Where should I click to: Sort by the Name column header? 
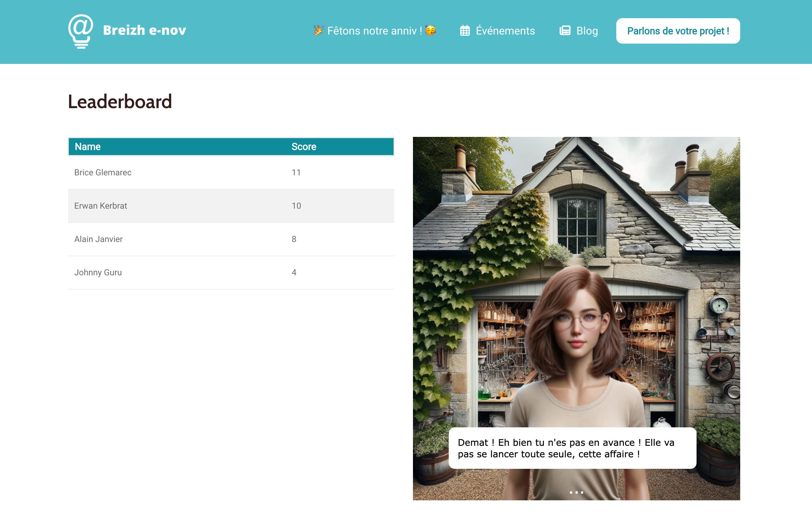(x=88, y=147)
